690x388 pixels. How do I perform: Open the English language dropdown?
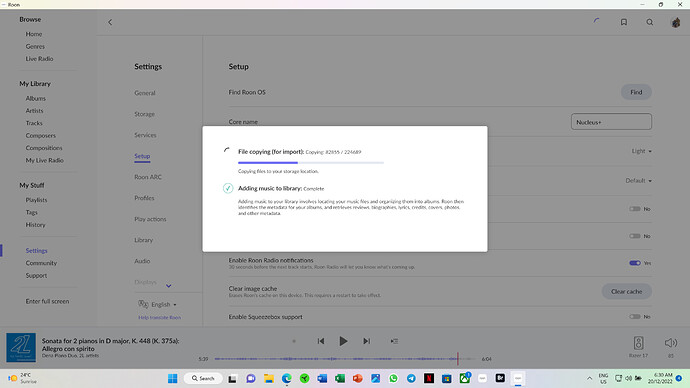tap(164, 304)
